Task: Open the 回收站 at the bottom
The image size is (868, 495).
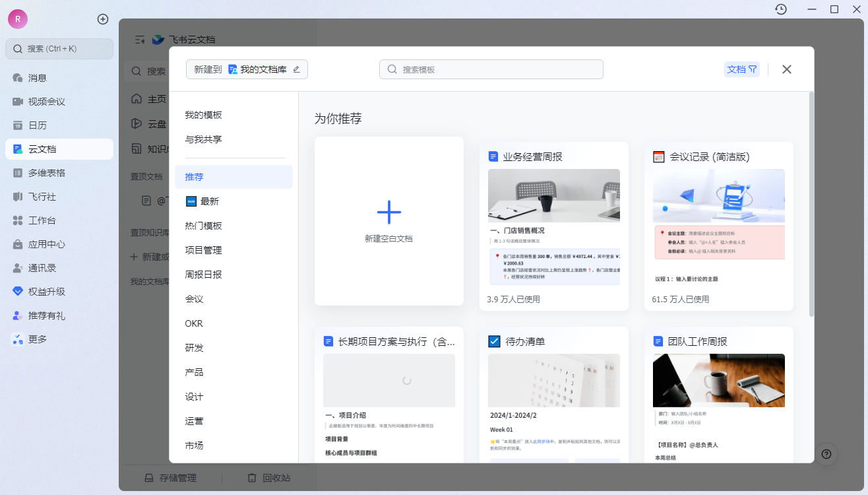Action: point(270,477)
